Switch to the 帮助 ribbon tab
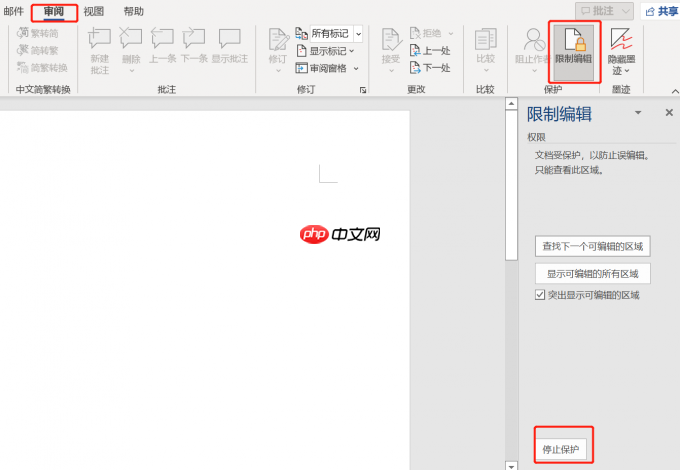Image resolution: width=680 pixels, height=470 pixels. [x=134, y=11]
